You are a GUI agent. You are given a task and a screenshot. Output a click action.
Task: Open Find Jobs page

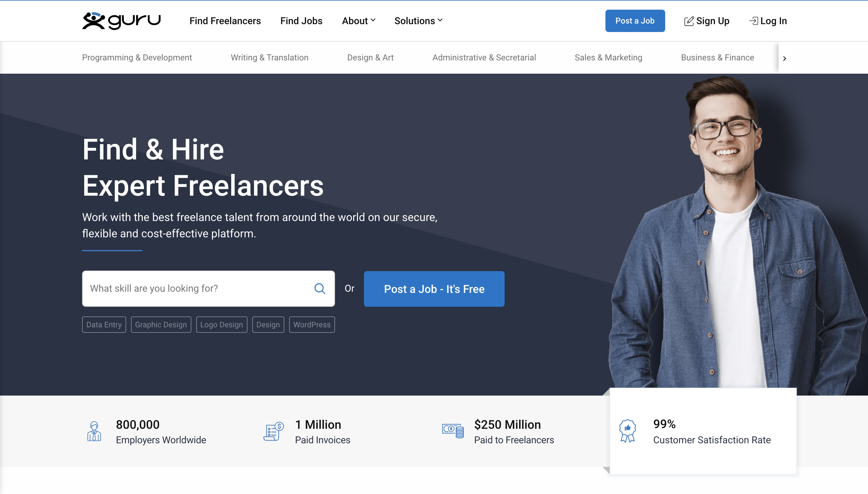point(301,21)
